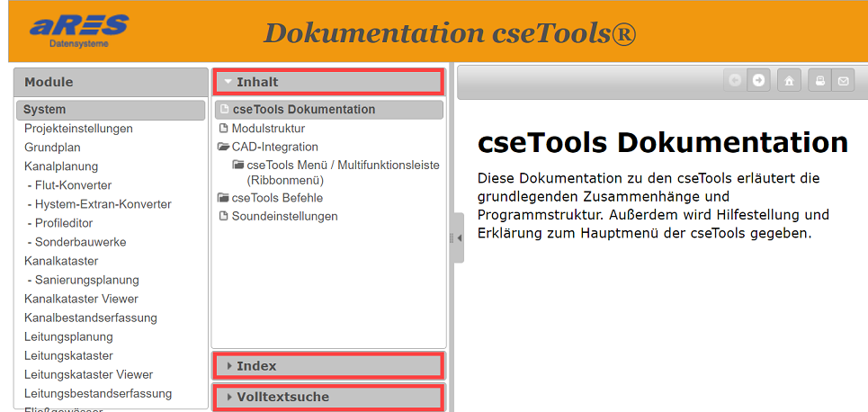Viewport: 868px width, 412px height.
Task: Choose Leitungsbestandserfassung in the module list
Action: click(98, 393)
